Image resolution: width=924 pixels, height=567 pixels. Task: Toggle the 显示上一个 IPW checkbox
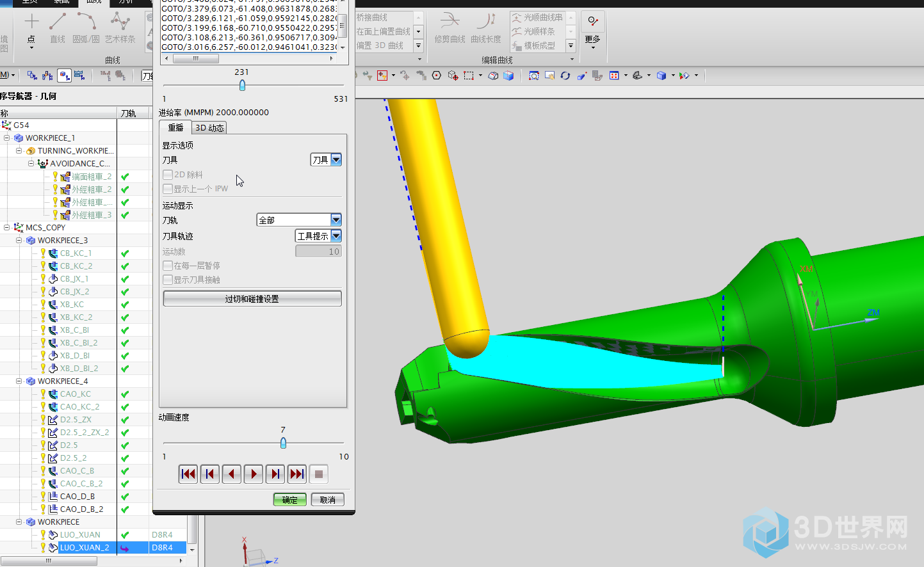168,189
